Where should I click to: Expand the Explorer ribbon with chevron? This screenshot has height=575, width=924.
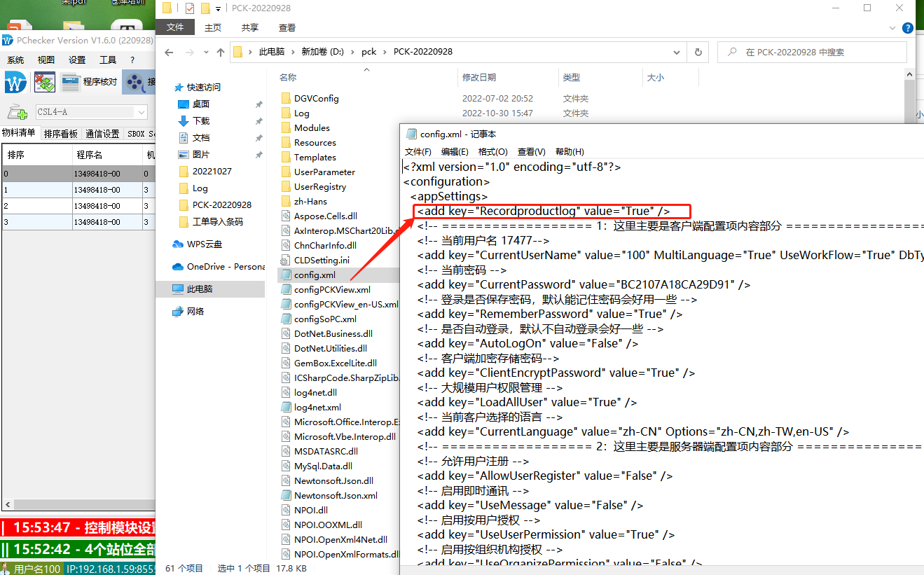pyautogui.click(x=892, y=28)
